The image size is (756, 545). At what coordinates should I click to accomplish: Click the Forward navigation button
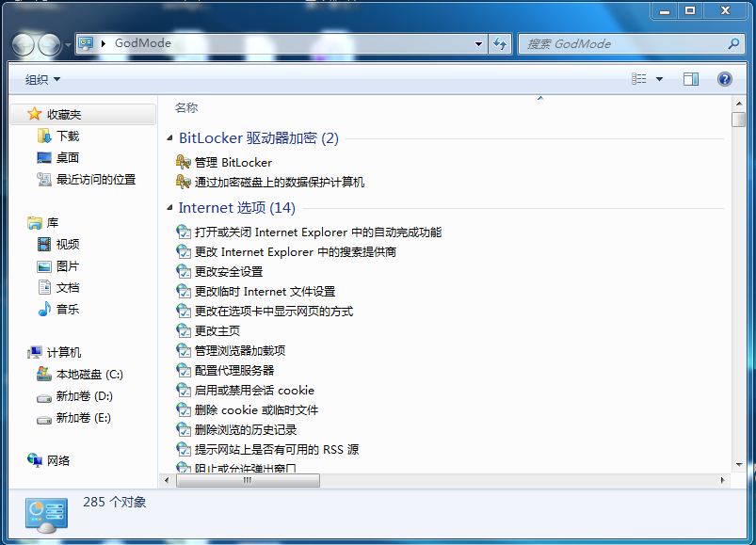point(49,45)
